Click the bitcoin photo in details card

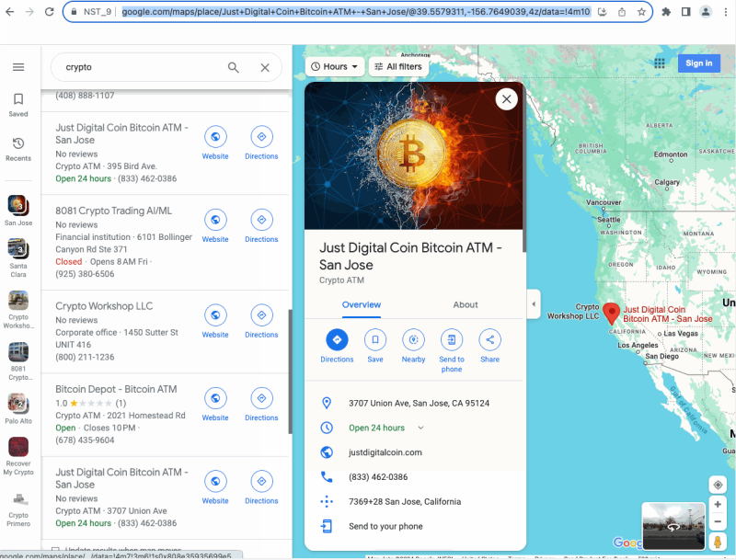point(413,155)
